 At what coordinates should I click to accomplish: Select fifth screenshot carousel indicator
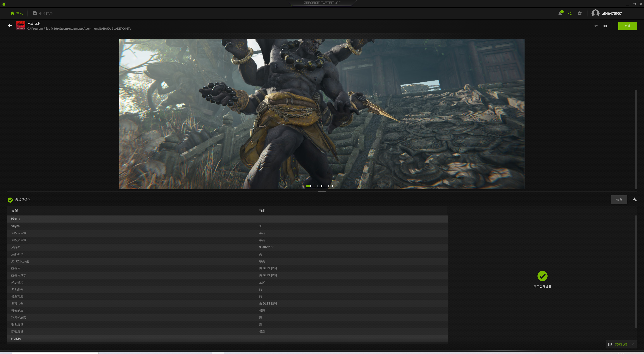point(330,186)
